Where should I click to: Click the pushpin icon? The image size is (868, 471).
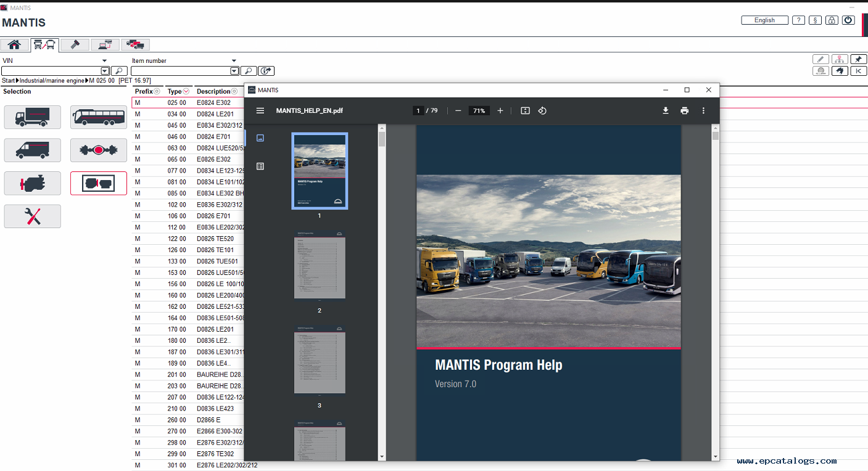click(858, 59)
